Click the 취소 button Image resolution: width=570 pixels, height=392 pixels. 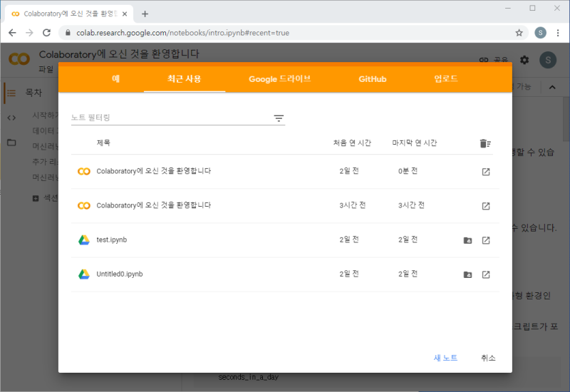488,358
